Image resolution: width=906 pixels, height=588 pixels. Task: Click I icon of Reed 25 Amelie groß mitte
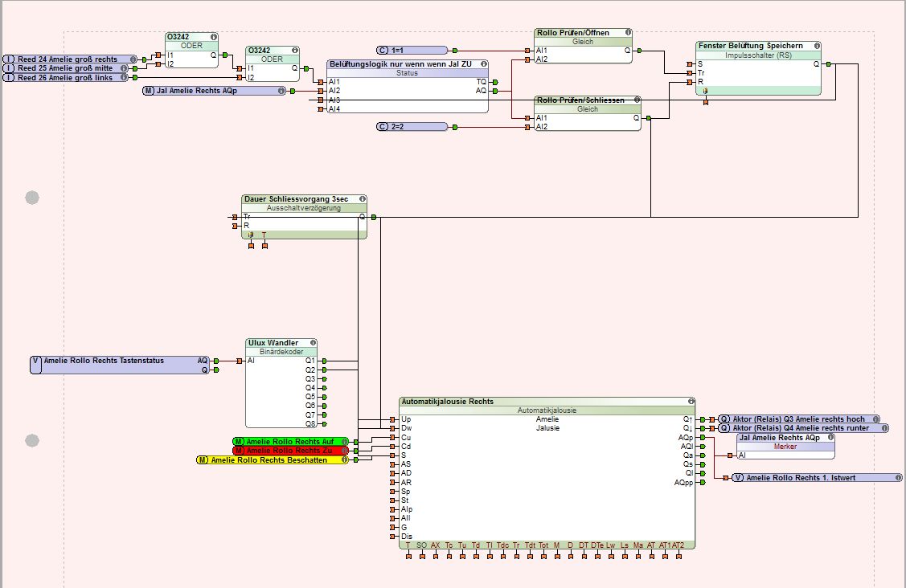[9, 68]
